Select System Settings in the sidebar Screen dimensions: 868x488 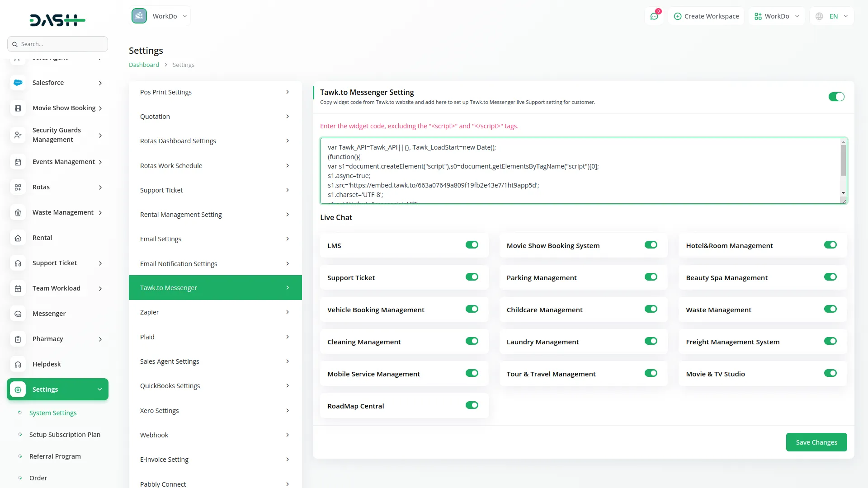coord(52,413)
